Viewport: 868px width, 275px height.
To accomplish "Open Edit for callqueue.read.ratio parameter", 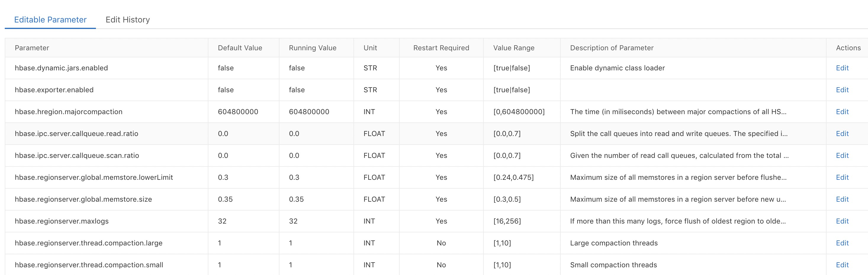I will coord(842,134).
